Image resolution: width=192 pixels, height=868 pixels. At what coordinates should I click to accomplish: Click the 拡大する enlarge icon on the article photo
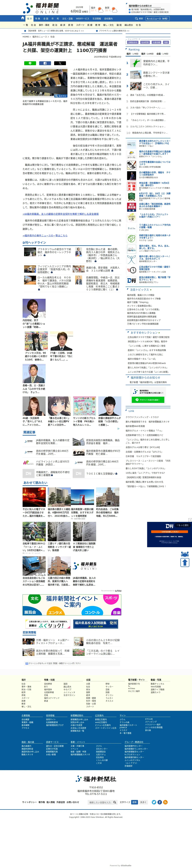tap(61, 96)
